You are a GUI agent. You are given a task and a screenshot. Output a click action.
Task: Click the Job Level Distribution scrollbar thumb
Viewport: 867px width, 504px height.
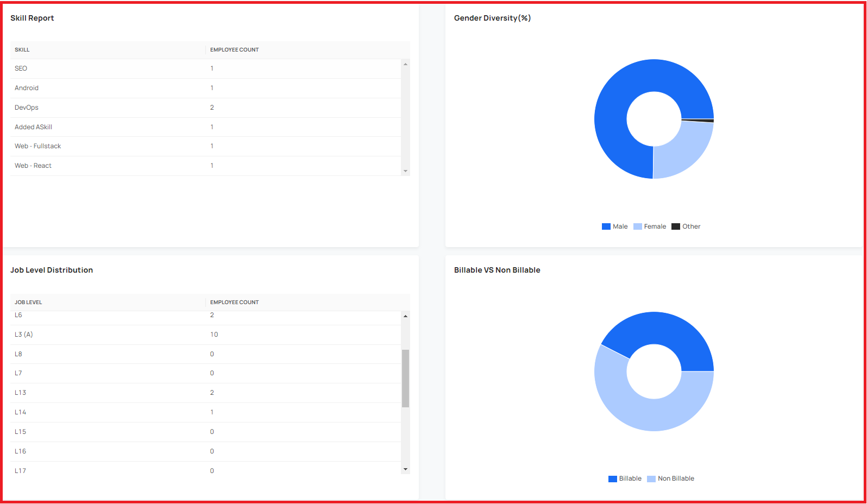405,379
